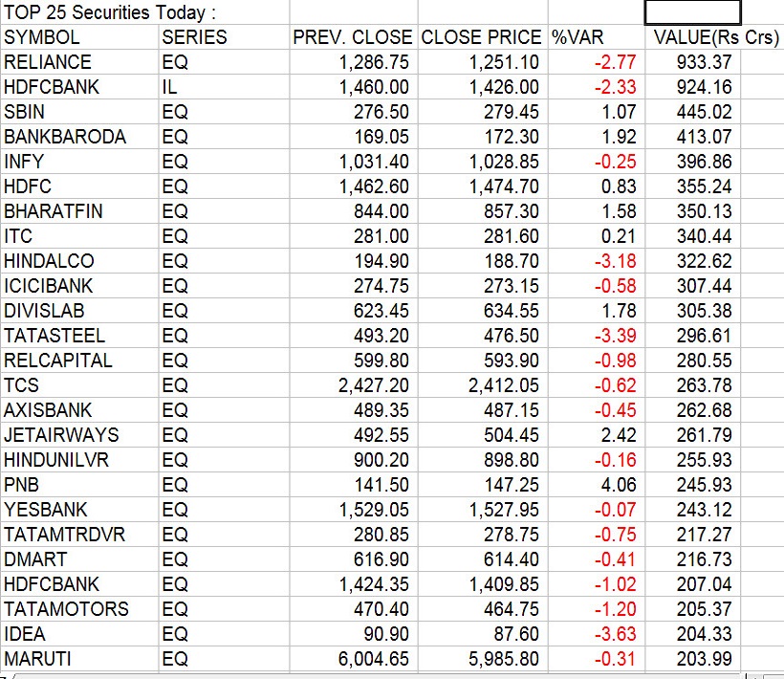This screenshot has height=679, width=784.
Task: Click HINDALCO's red -3.18 %VAR cell
Action: [615, 261]
